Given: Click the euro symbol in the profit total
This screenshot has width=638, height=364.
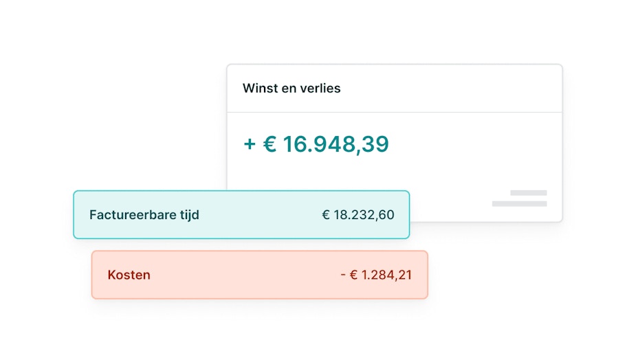Looking at the screenshot, I should pos(269,145).
